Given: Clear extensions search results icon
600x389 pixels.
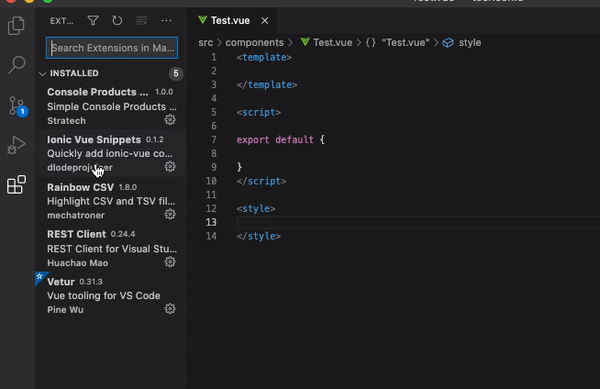Looking at the screenshot, I should pyautogui.click(x=142, y=21).
